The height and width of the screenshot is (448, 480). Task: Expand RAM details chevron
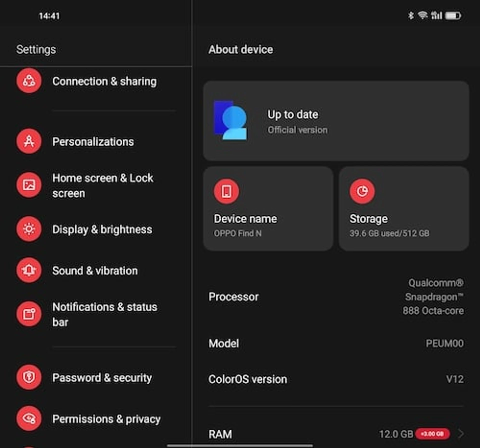(x=461, y=434)
